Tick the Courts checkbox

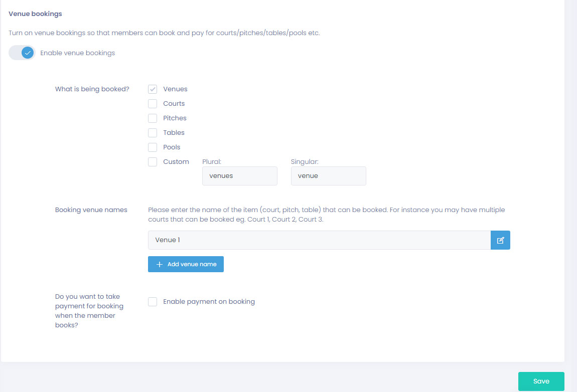(x=153, y=104)
